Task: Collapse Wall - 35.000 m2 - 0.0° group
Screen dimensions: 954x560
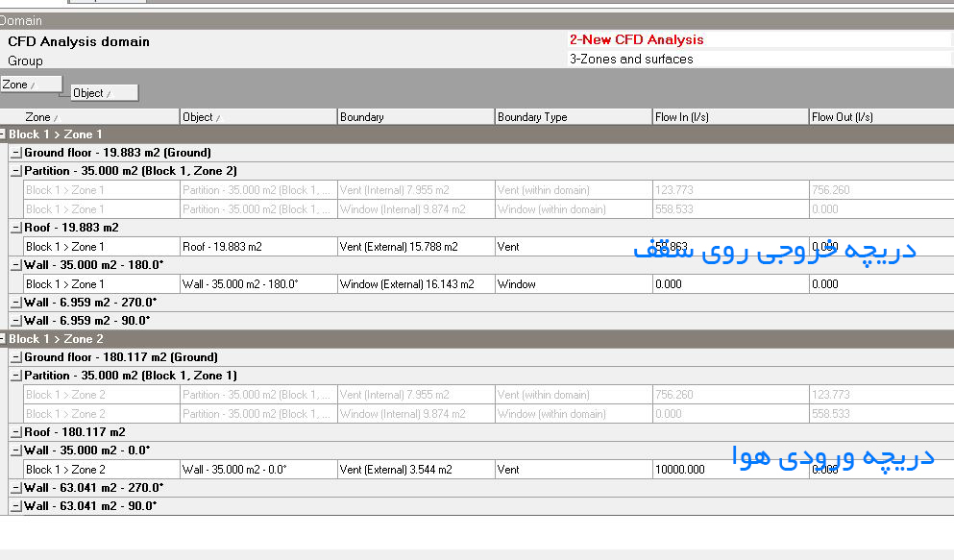Action: [16, 450]
